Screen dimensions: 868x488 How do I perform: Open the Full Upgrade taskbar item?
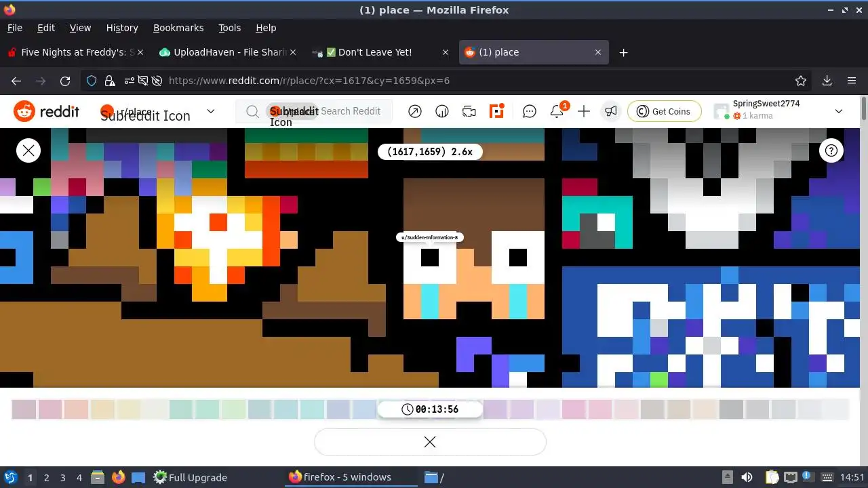click(190, 477)
